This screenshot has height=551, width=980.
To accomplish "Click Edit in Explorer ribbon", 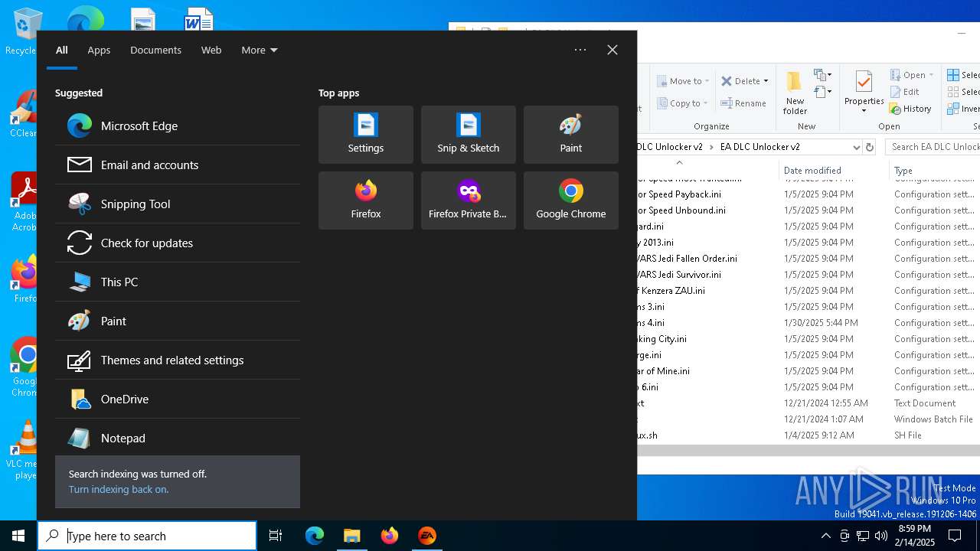I will pyautogui.click(x=904, y=92).
